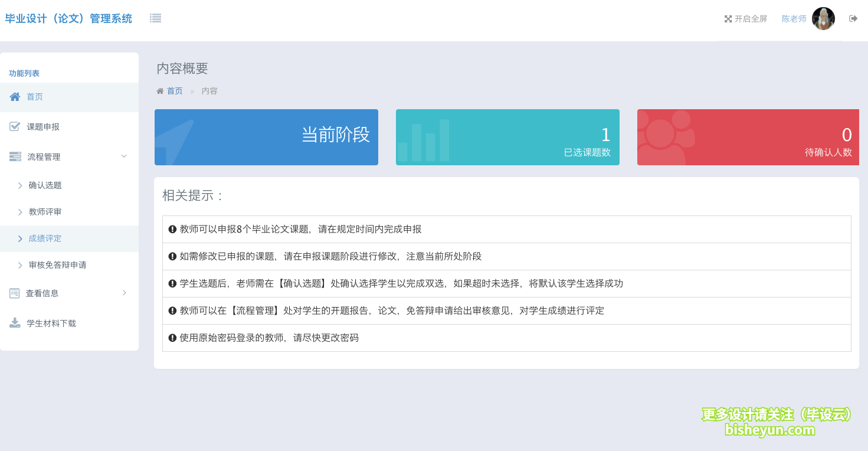
Task: Select 审核免答辩申请 in the sidebar
Action: [56, 265]
